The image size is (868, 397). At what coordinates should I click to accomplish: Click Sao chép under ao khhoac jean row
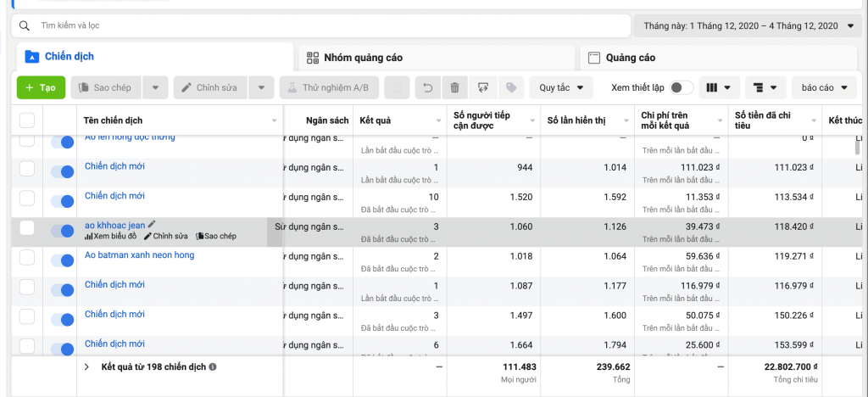(x=216, y=237)
